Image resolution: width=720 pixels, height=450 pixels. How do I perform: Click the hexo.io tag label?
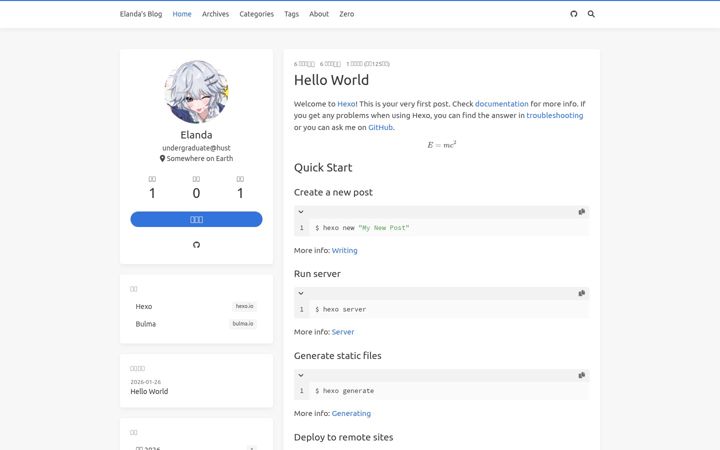click(x=244, y=306)
